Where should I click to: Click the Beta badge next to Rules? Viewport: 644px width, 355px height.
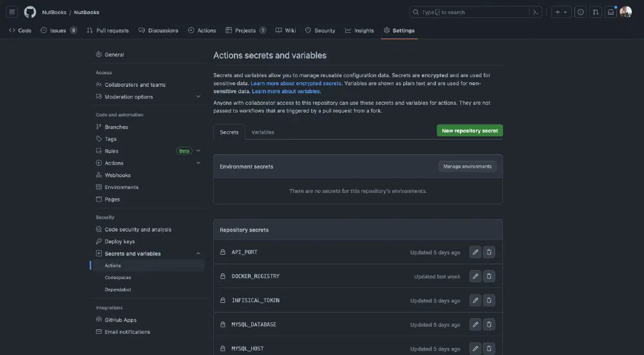coord(184,151)
